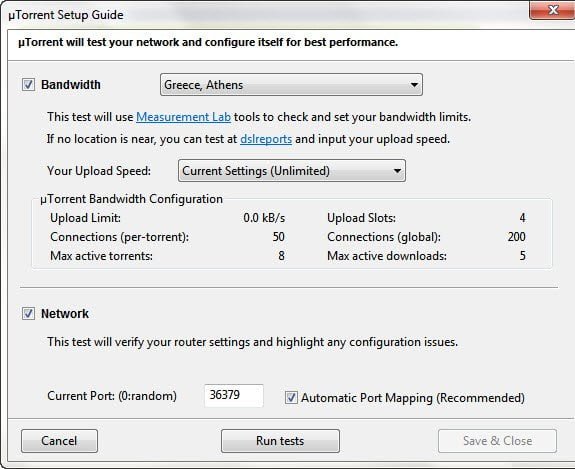Screen dimensions: 575x469
Task: Close the µTorrent Setup Guide window
Action: [553, 10]
